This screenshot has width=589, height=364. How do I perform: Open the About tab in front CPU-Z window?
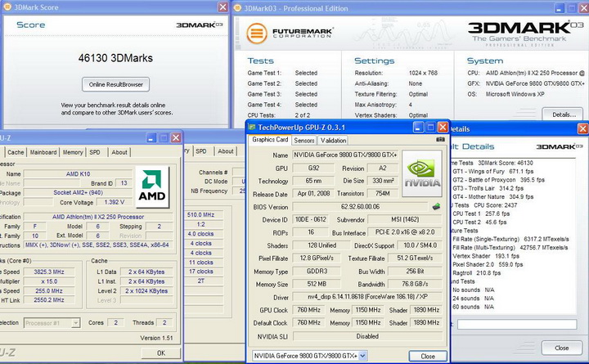pyautogui.click(x=119, y=152)
